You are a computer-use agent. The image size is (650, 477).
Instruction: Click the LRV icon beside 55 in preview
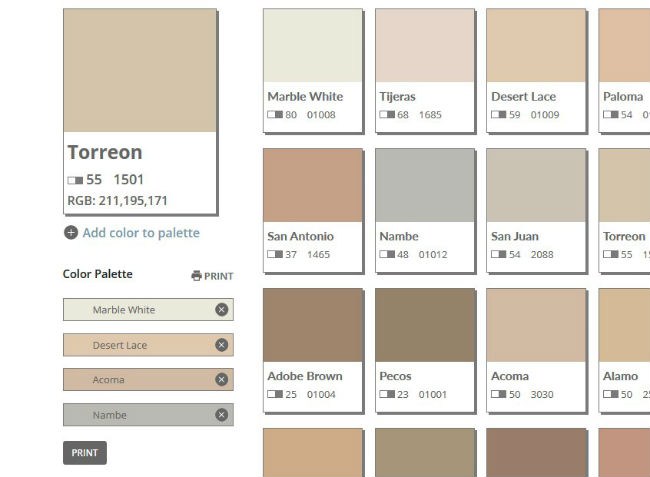coord(75,180)
